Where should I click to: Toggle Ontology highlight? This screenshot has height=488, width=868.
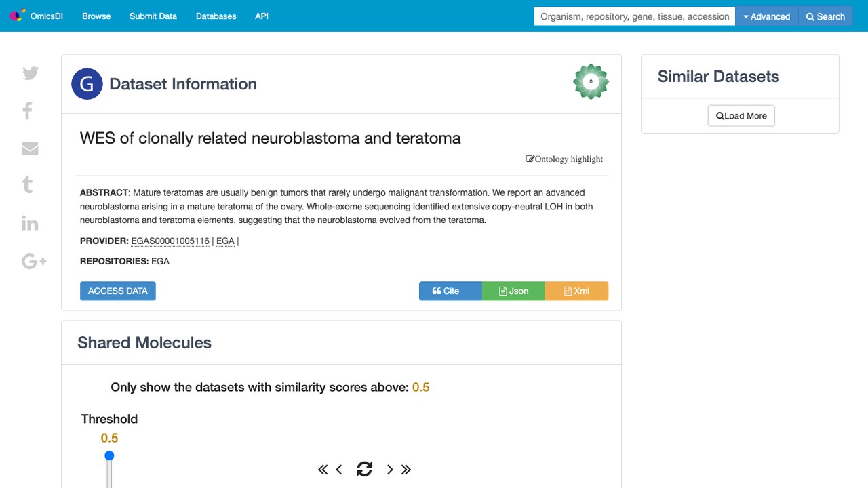(x=564, y=159)
